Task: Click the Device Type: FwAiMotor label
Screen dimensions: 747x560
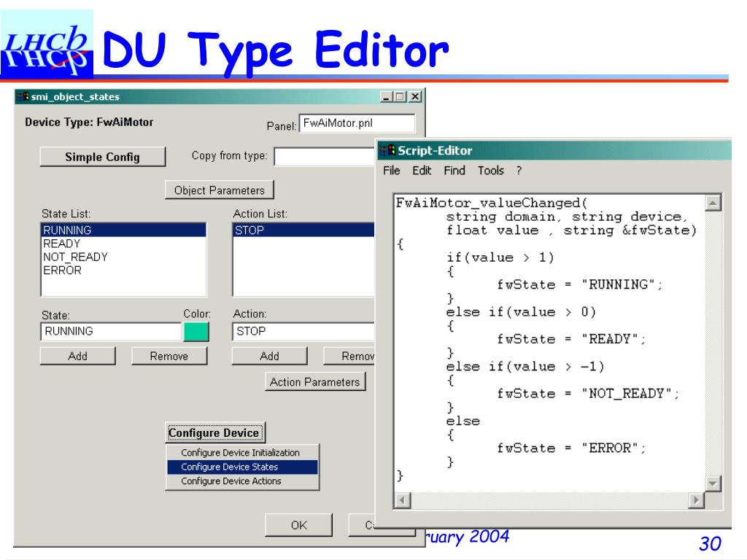Action: tap(89, 122)
